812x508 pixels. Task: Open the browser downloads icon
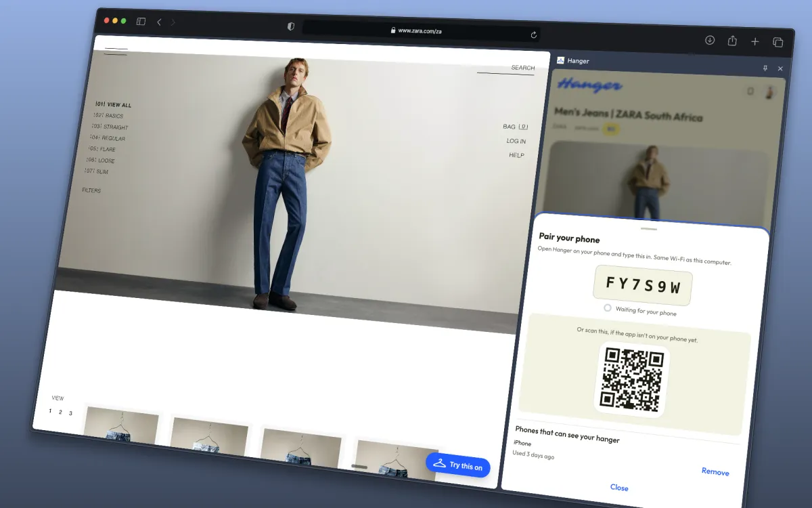coord(710,40)
